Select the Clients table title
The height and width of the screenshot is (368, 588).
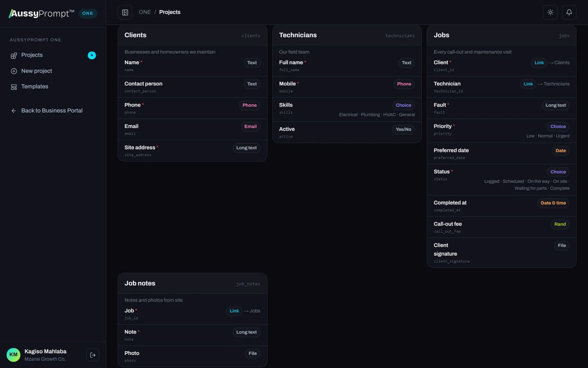click(x=135, y=35)
